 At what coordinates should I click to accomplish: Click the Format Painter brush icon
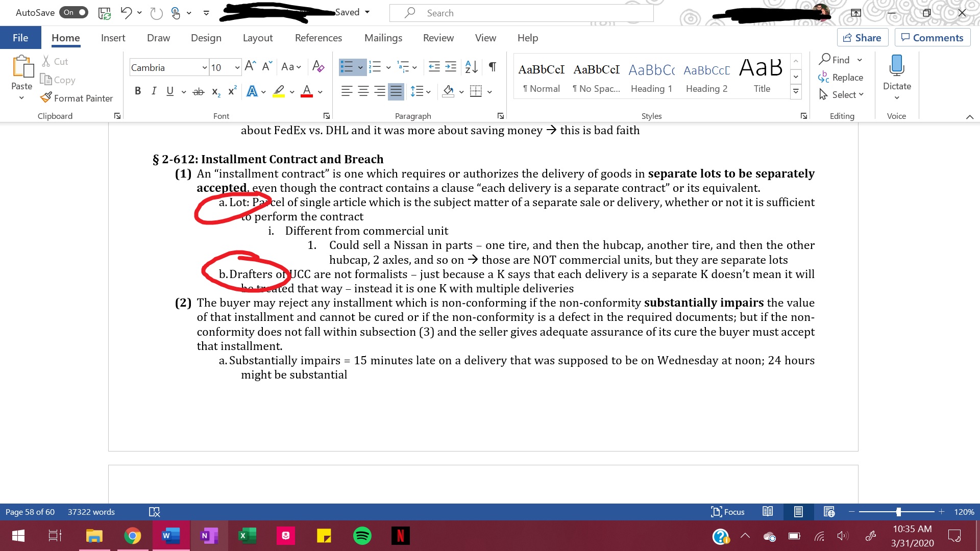click(x=46, y=97)
